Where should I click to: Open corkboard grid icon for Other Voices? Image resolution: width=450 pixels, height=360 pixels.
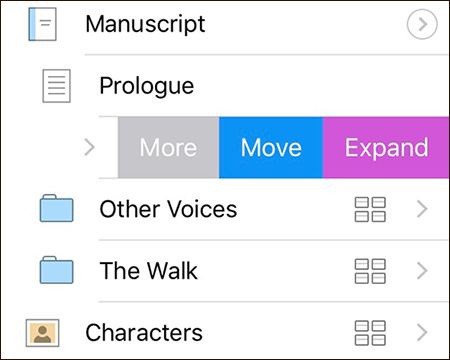pos(370,209)
